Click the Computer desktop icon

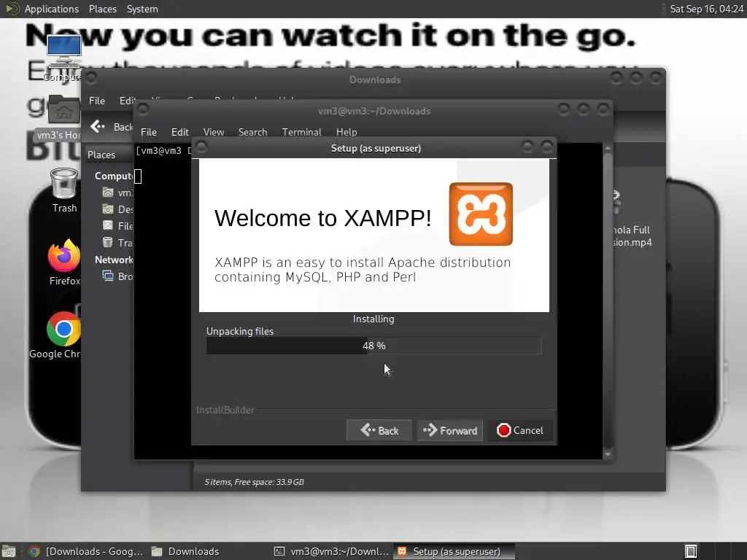pos(64,53)
